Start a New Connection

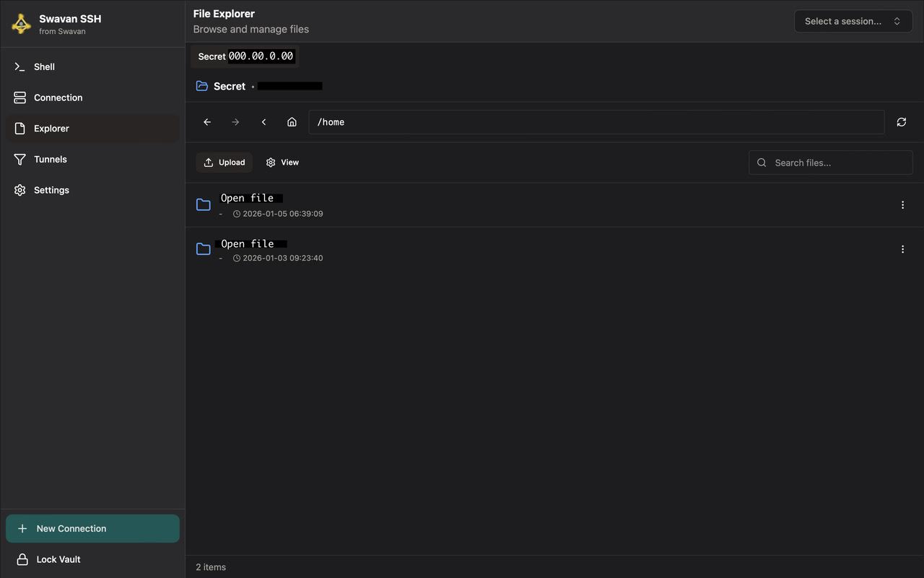[92, 528]
